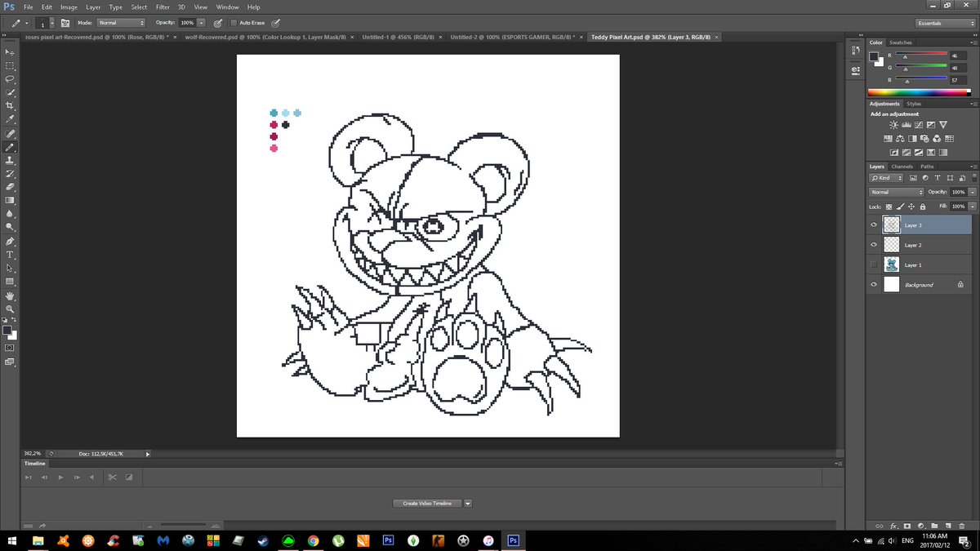Open the Essentials workspace dropdown
980x551 pixels.
click(x=945, y=23)
